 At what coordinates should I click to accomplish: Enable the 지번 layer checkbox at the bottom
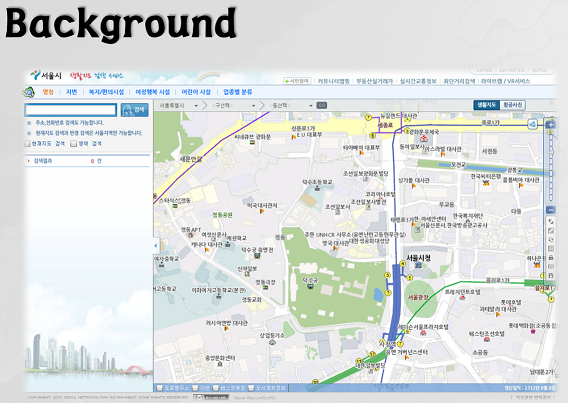tap(195, 388)
